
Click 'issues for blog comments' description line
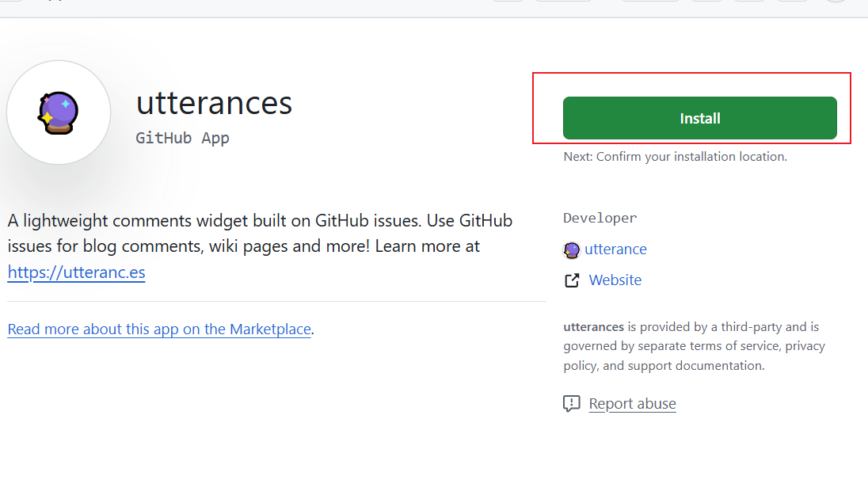(x=243, y=246)
